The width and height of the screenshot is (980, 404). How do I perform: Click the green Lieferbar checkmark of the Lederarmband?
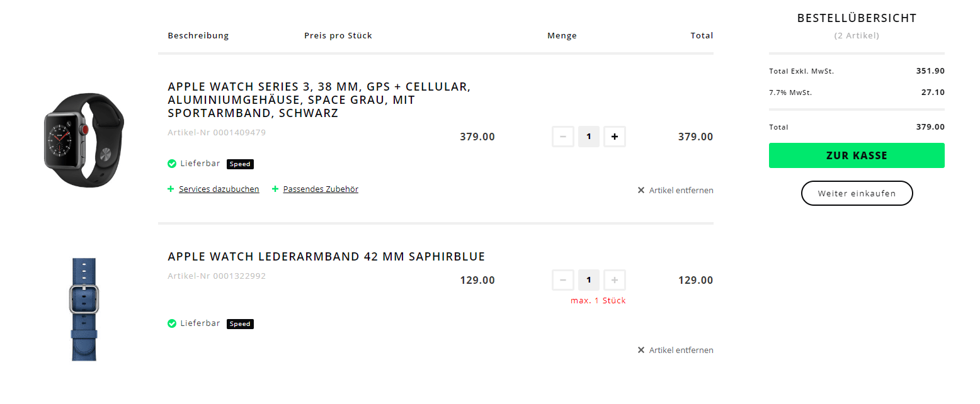[172, 323]
